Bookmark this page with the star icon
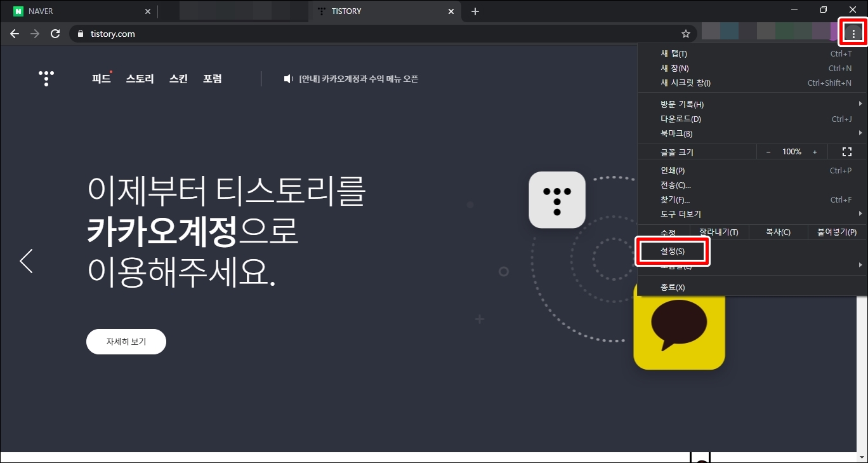Image resolution: width=868 pixels, height=463 pixels. pos(685,34)
